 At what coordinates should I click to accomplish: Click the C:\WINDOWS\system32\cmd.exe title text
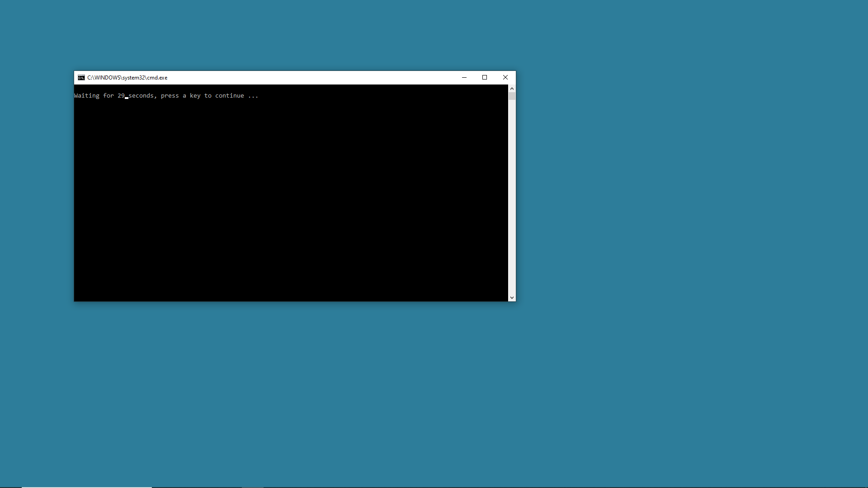[x=127, y=78]
